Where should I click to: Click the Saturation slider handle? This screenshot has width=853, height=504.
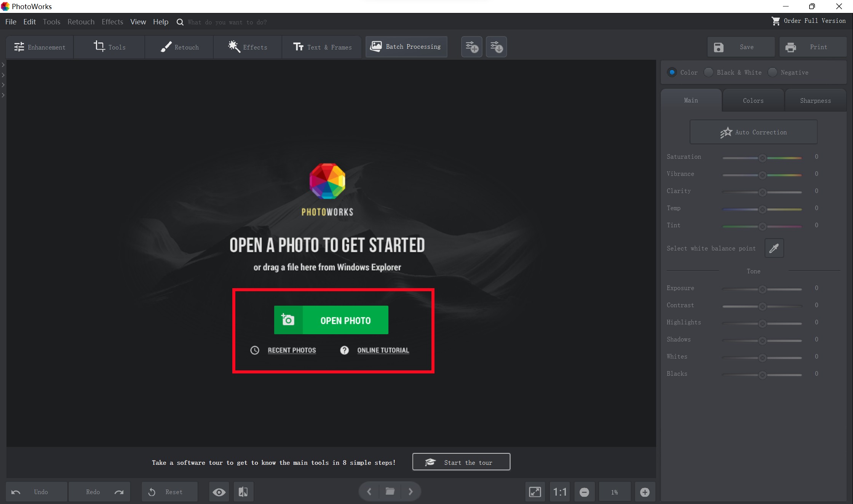[762, 158]
